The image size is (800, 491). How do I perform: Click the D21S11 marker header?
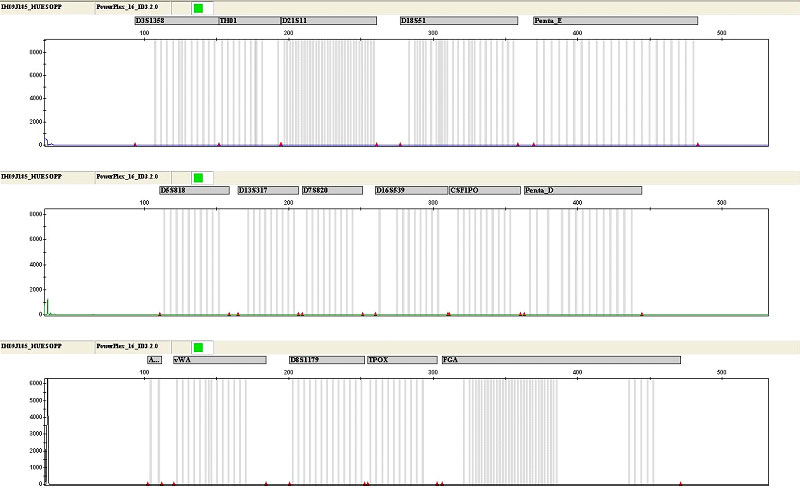[329, 20]
